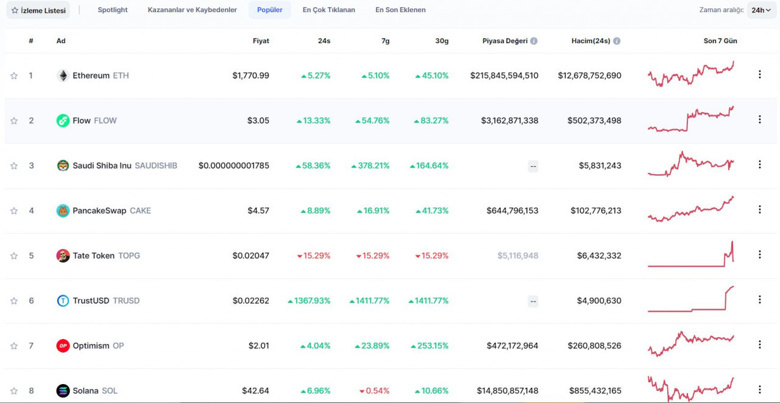
Task: Click Tate Token market cap $5,116,948
Action: click(x=518, y=256)
